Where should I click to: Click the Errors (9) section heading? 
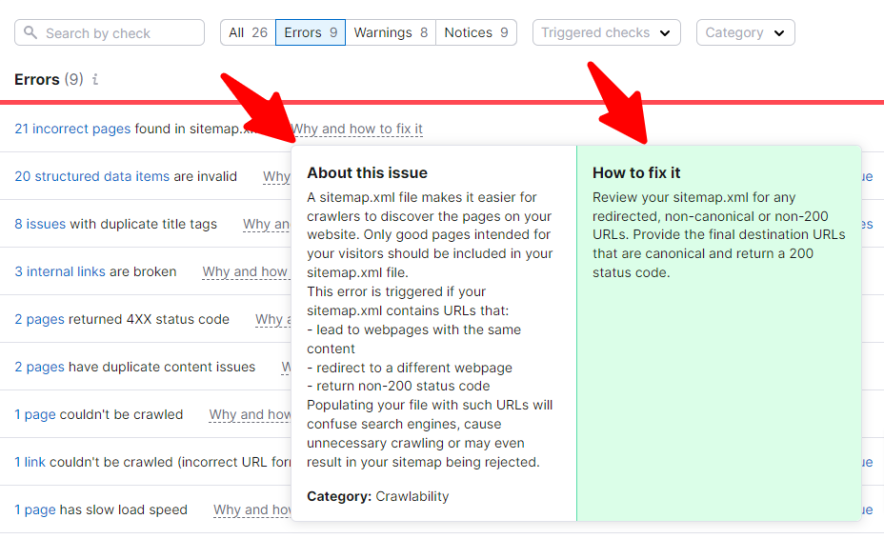(x=48, y=79)
